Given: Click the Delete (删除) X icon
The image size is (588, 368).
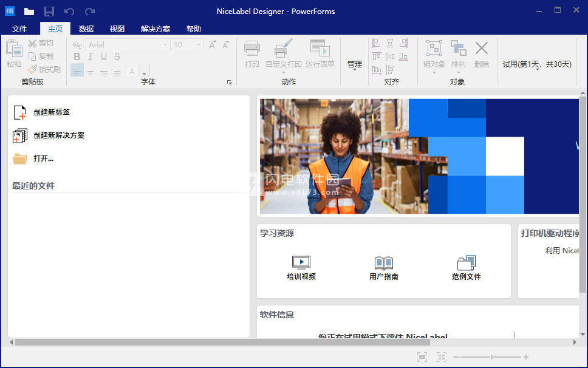Looking at the screenshot, I should coord(482,49).
